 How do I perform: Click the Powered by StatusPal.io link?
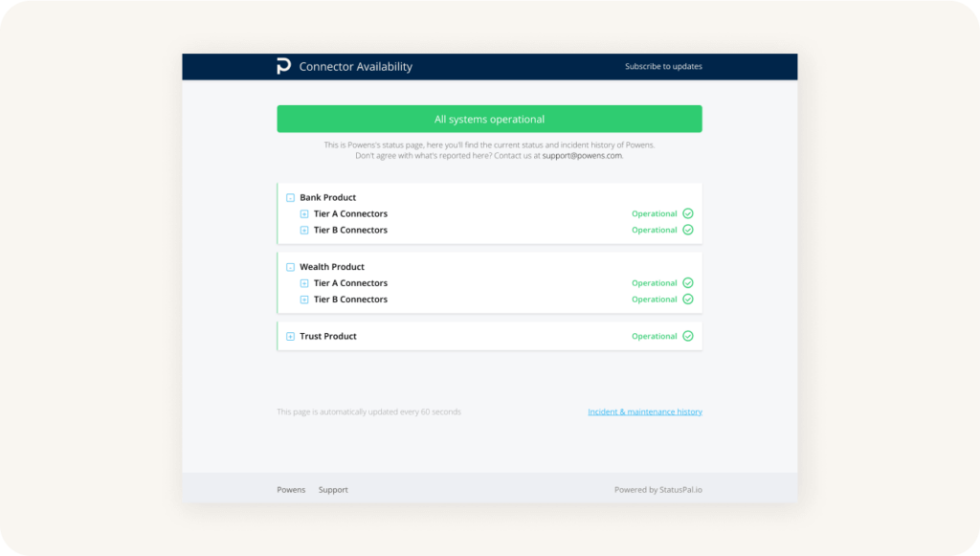click(x=659, y=489)
